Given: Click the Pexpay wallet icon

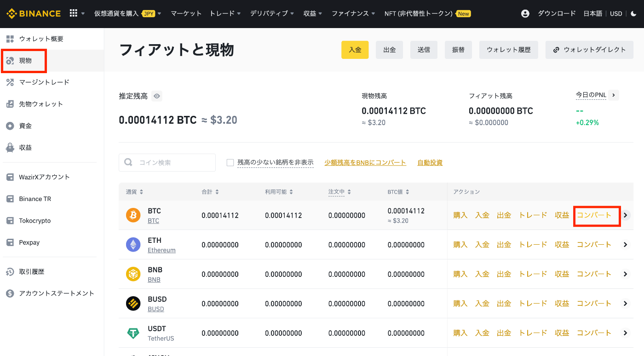Looking at the screenshot, I should coord(10,242).
